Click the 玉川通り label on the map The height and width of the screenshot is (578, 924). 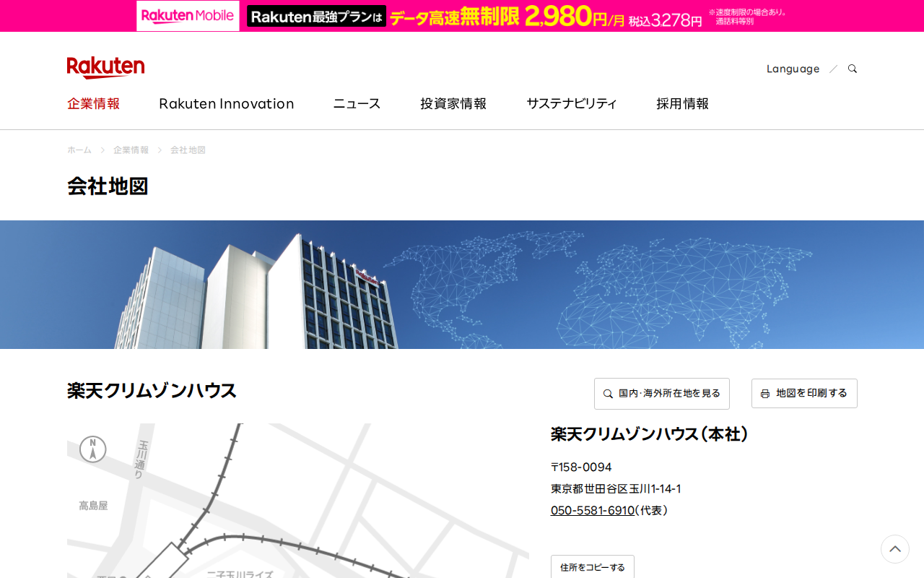pyautogui.click(x=141, y=460)
